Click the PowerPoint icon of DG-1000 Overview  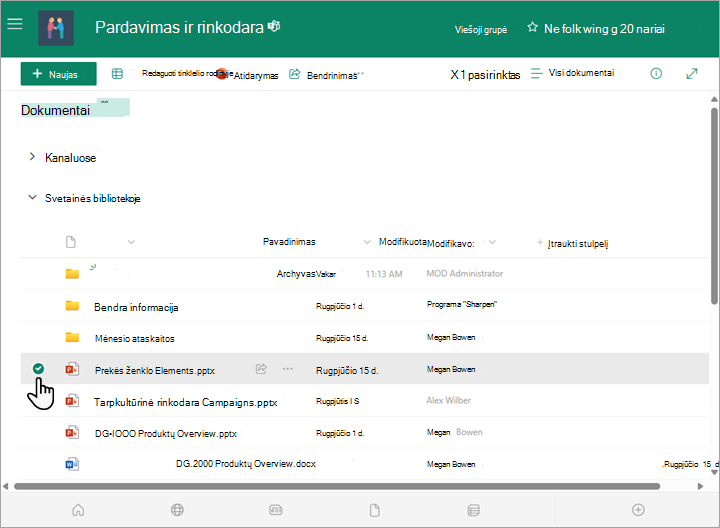(72, 433)
